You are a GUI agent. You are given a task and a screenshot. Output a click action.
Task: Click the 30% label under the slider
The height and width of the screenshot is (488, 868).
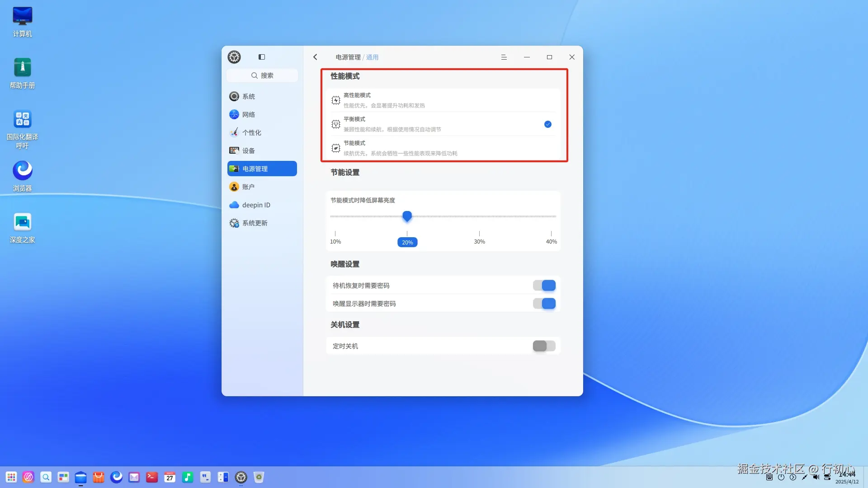(x=480, y=242)
